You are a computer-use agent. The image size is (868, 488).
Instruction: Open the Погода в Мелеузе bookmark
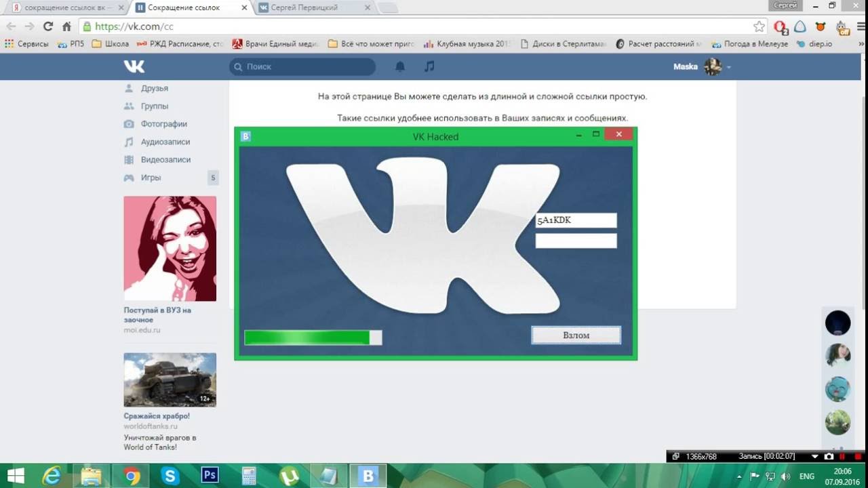(x=749, y=43)
